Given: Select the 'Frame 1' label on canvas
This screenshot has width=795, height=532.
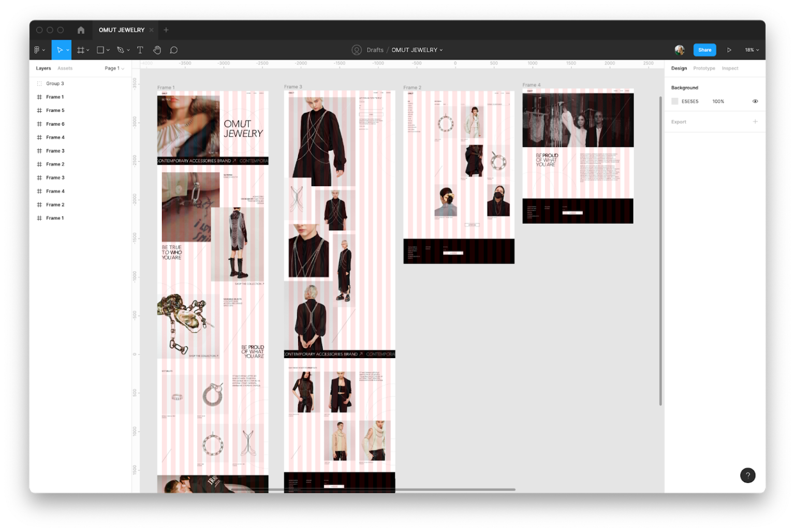Looking at the screenshot, I should pos(166,87).
